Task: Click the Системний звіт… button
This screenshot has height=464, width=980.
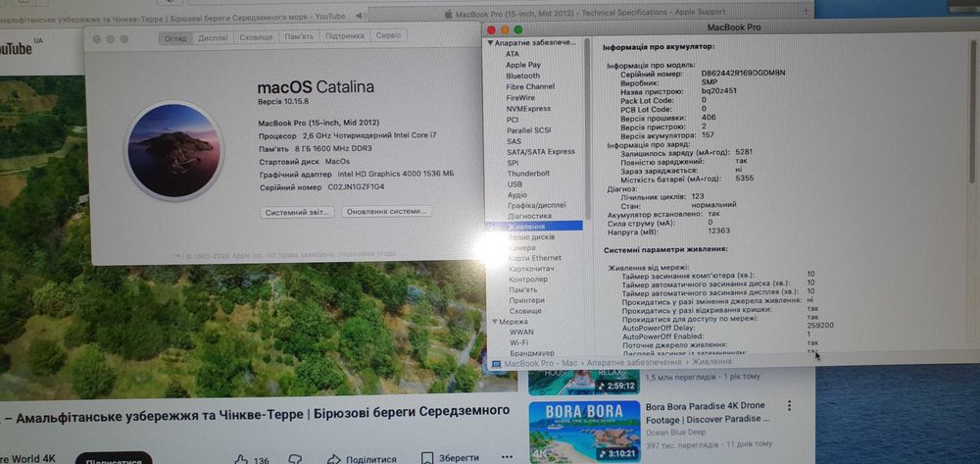Action: tap(297, 212)
